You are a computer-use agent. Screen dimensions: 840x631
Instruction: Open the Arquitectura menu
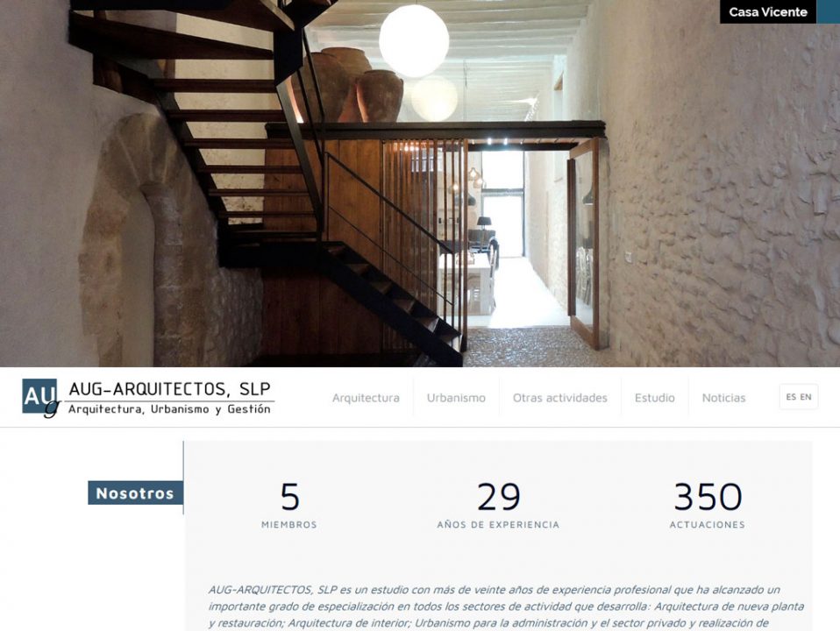click(x=366, y=398)
